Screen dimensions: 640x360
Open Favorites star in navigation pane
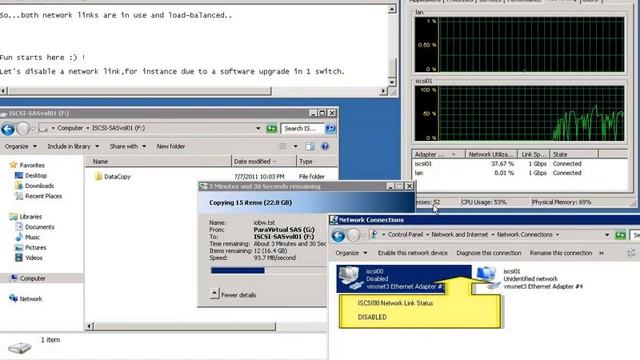tap(13, 165)
